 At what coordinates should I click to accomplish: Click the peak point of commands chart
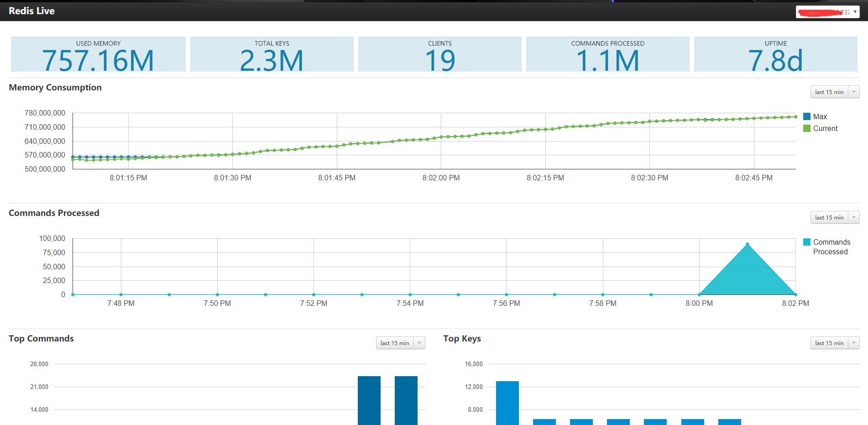pyautogui.click(x=747, y=244)
